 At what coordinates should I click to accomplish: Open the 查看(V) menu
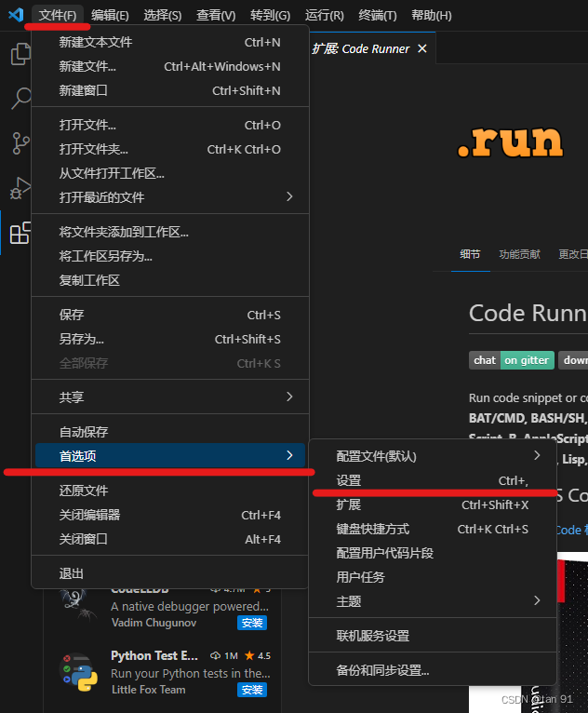(216, 16)
